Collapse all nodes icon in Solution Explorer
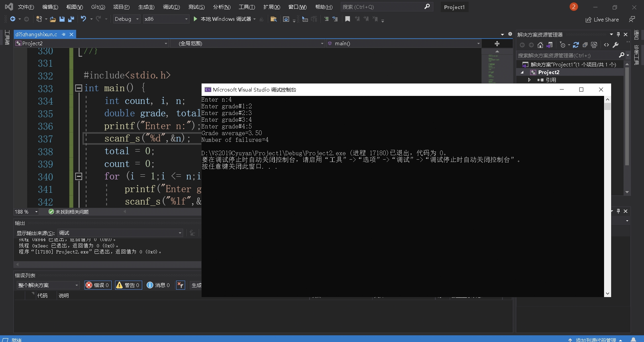Image resolution: width=644 pixels, height=342 pixels. click(585, 45)
